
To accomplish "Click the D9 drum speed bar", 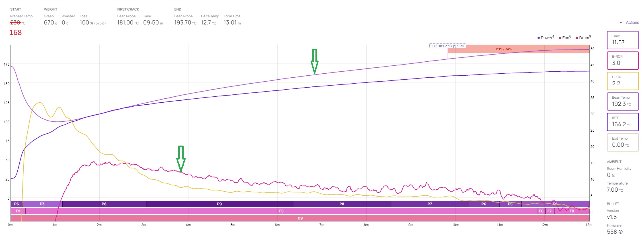I will pyautogui.click(x=300, y=218).
